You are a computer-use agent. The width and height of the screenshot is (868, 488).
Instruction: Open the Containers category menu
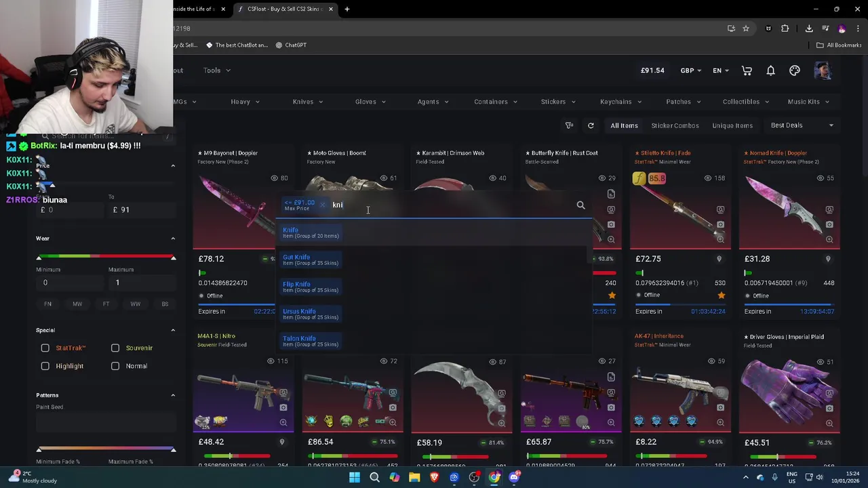(496, 102)
